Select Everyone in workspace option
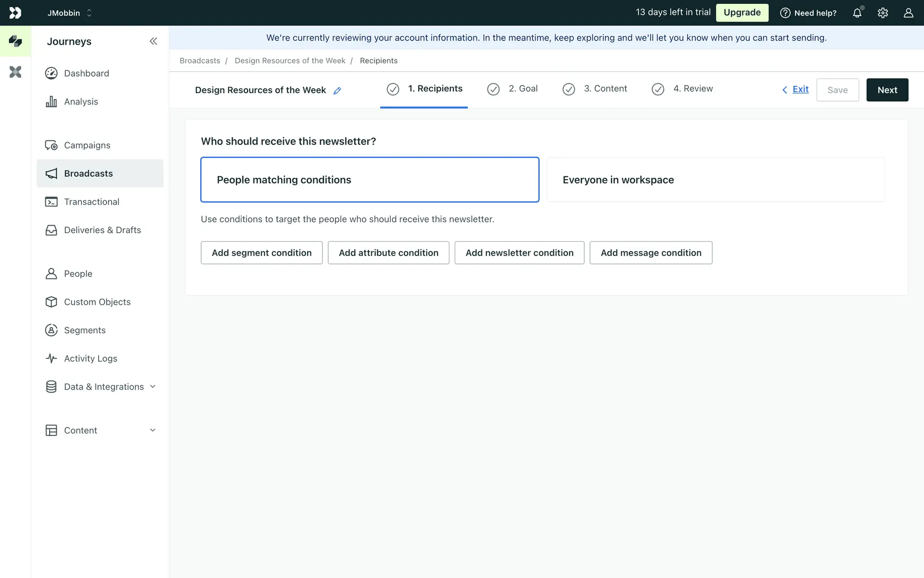924x578 pixels. 715,180
